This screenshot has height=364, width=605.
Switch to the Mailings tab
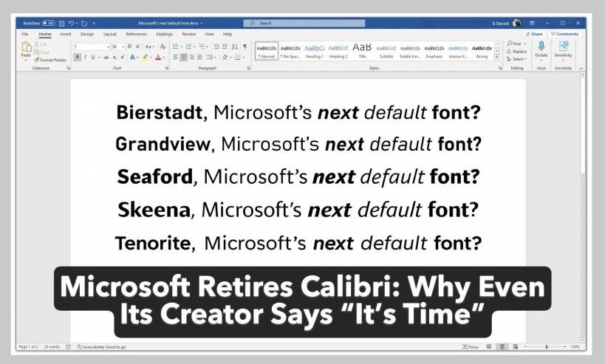pyautogui.click(x=165, y=34)
